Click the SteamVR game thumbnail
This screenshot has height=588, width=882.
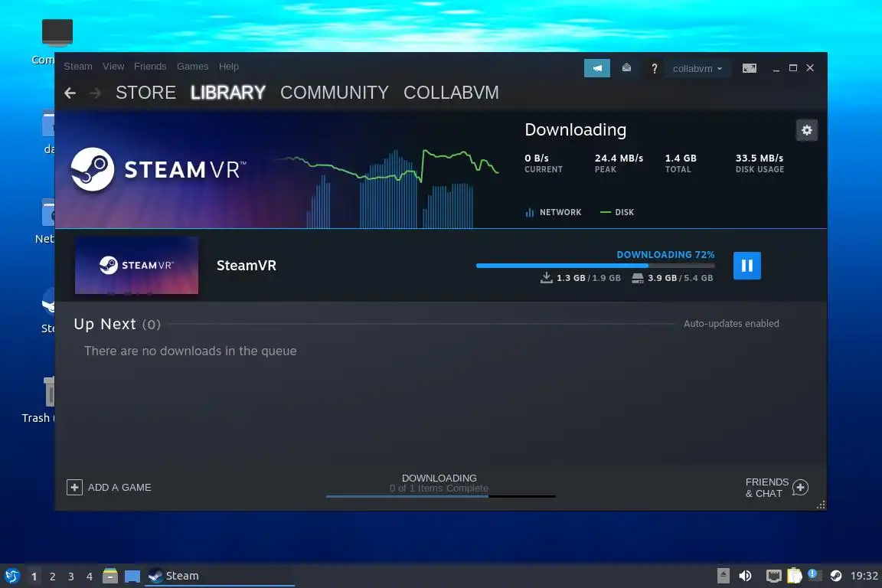137,265
